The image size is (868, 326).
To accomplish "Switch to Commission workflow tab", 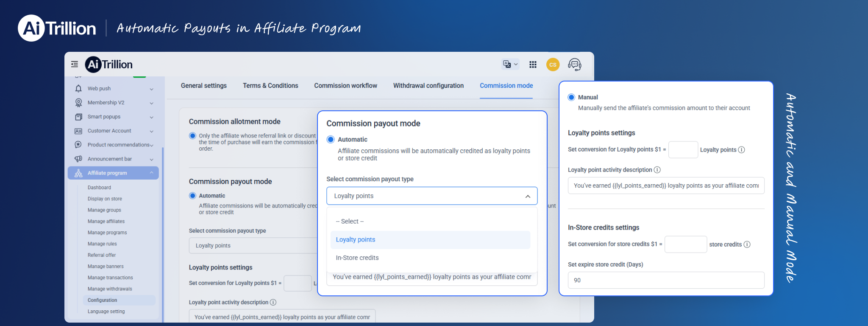I will coord(345,86).
